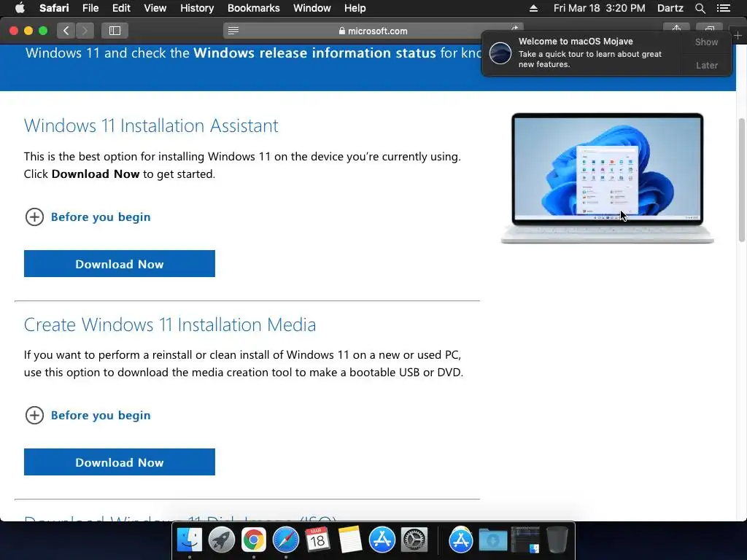Image resolution: width=747 pixels, height=560 pixels.
Task: Click the Windows 11 laptop image
Action: [608, 178]
